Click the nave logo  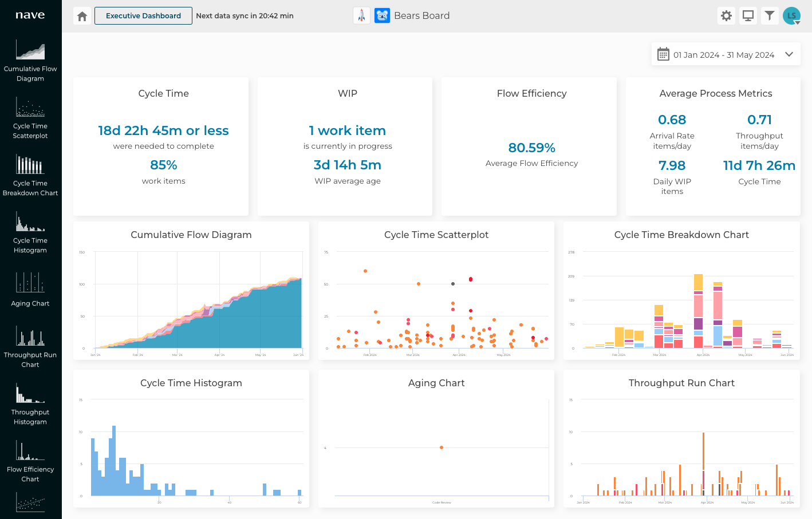tap(30, 15)
